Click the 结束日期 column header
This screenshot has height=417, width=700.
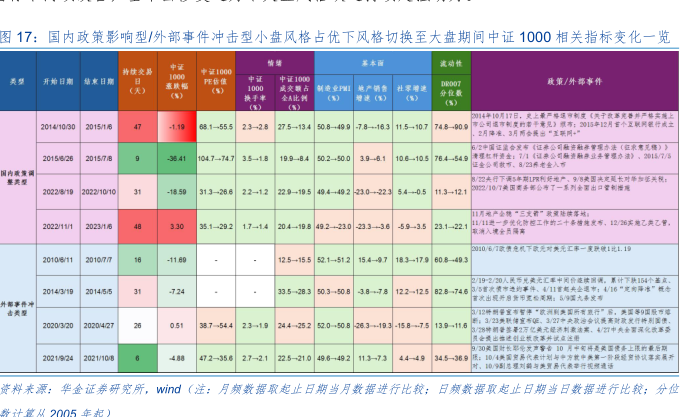point(99,79)
